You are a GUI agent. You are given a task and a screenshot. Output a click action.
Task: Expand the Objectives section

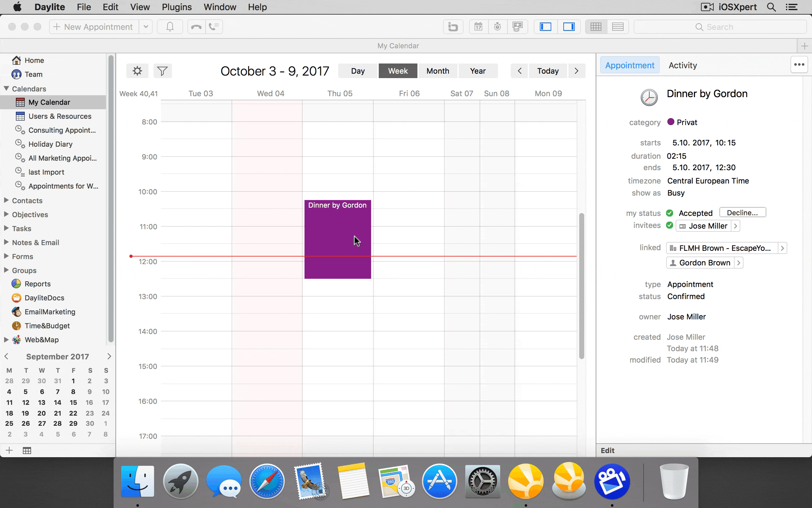[6, 214]
